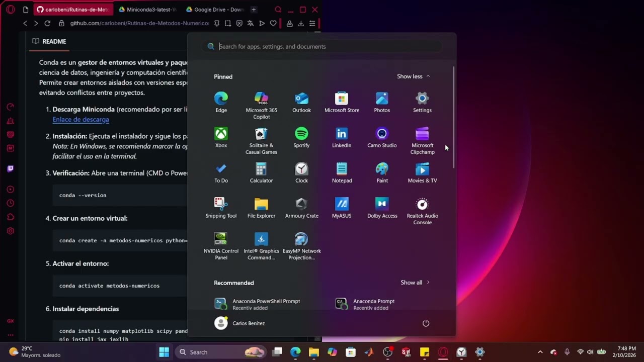The image size is (644, 362).
Task: Open a new tab in Opera
Action: click(254, 10)
